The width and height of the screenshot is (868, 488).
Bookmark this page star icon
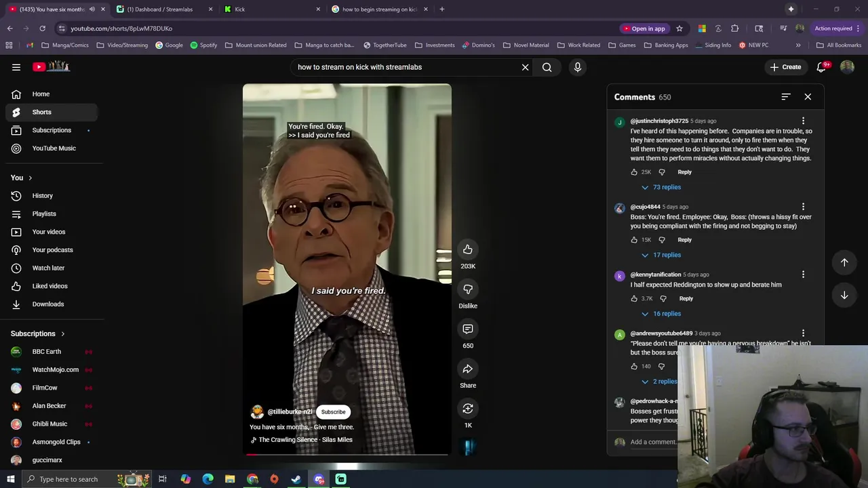tap(679, 28)
